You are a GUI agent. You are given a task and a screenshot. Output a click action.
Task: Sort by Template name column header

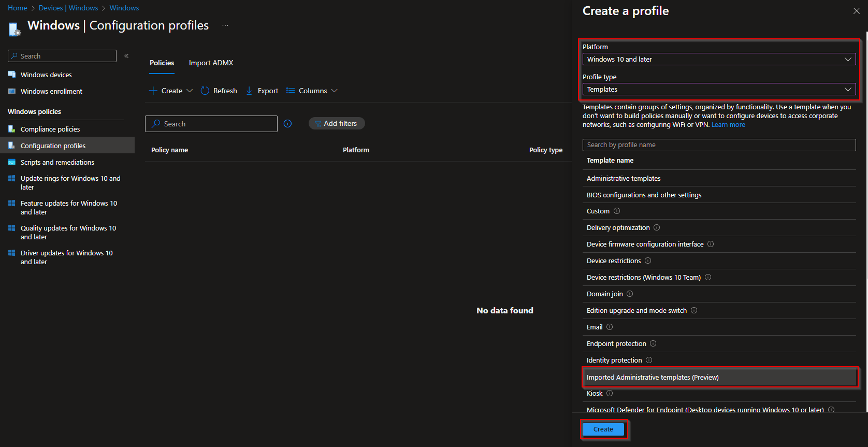coord(610,160)
